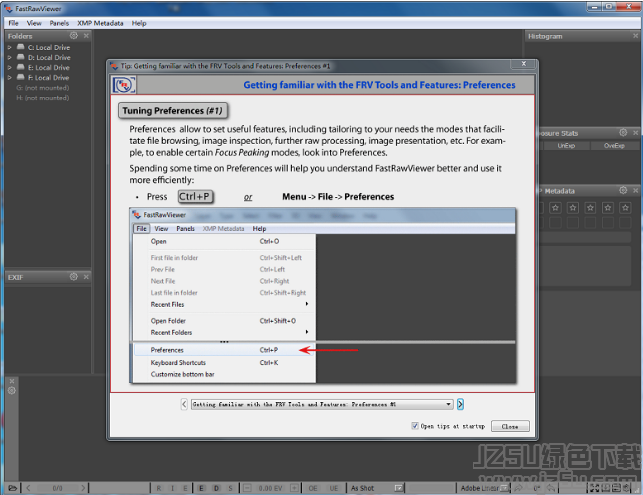
Task: Open the XMP Metadata menu
Action: [x=100, y=23]
